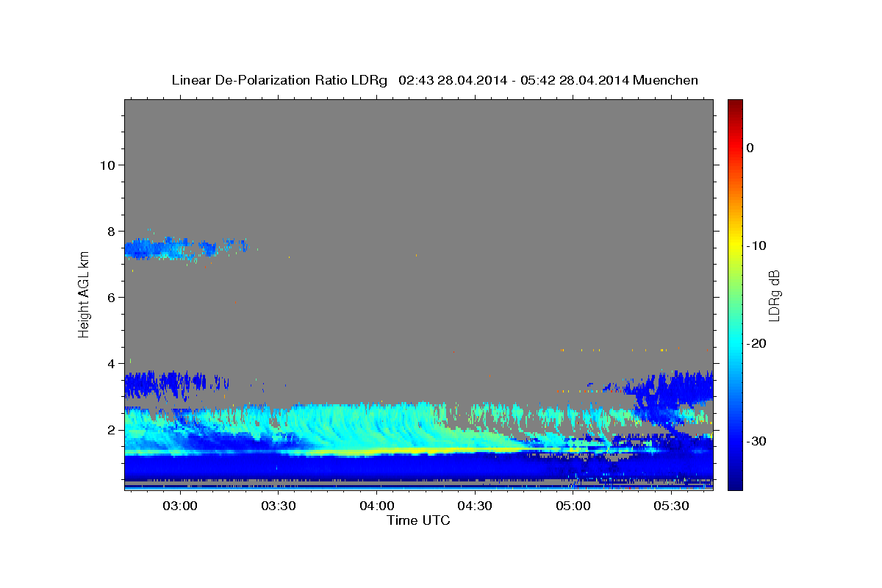
Task: Click the '03:30' time tick label
Action: click(279, 506)
